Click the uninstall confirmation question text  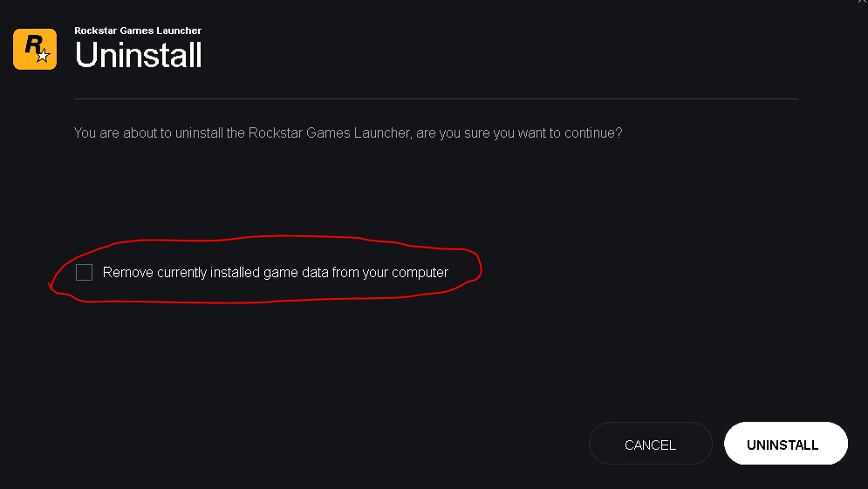348,133
